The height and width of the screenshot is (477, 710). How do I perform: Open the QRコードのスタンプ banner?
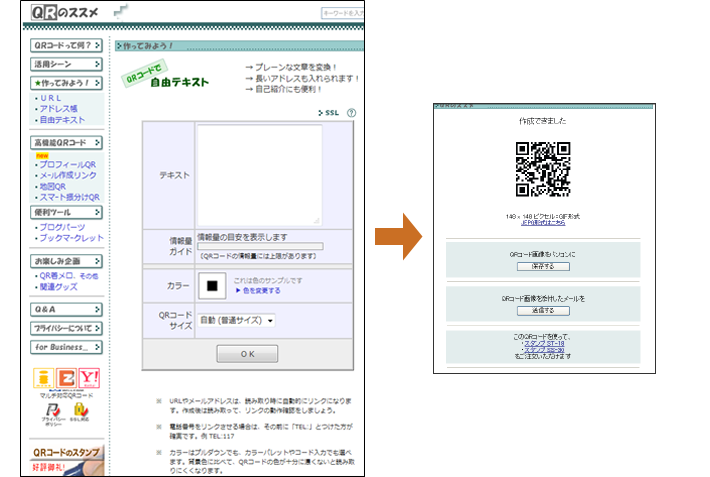tap(66, 458)
